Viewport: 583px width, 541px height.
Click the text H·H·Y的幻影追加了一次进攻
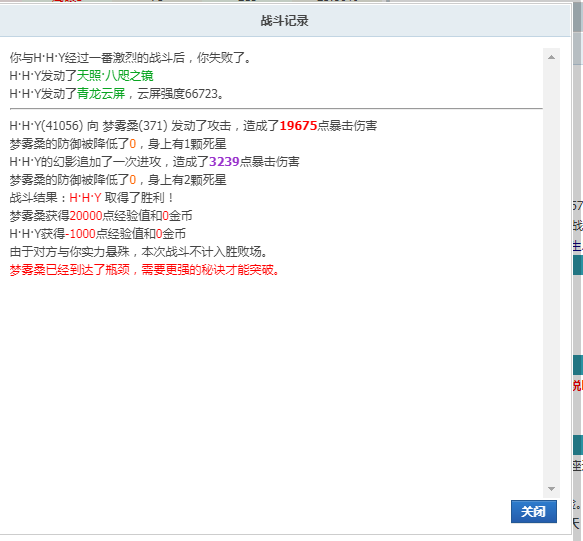tap(86, 162)
